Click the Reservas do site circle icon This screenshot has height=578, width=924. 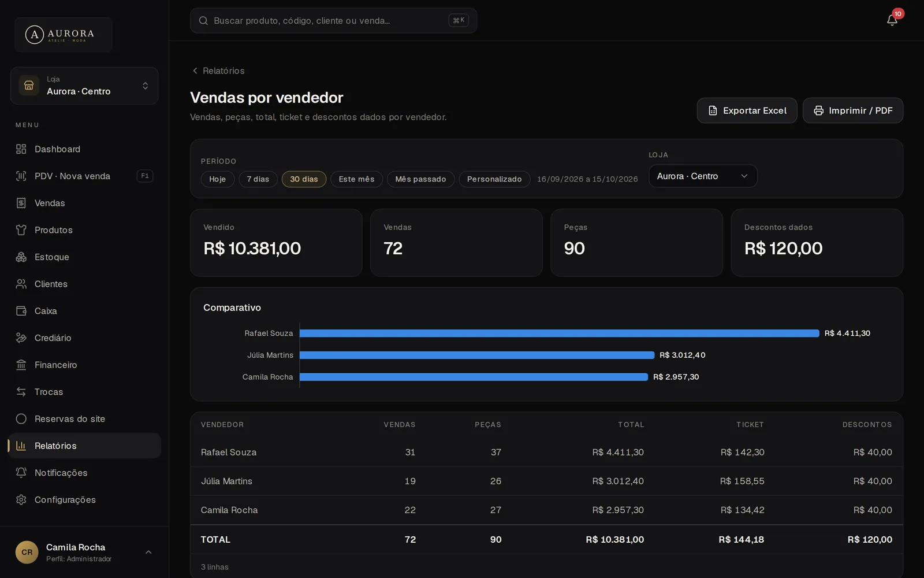coord(21,418)
